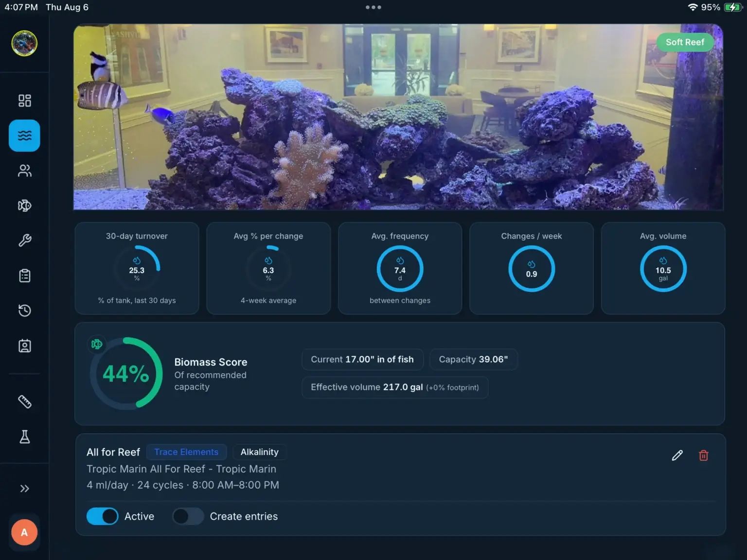Open the clipboard checklist sidebar icon

24,276
